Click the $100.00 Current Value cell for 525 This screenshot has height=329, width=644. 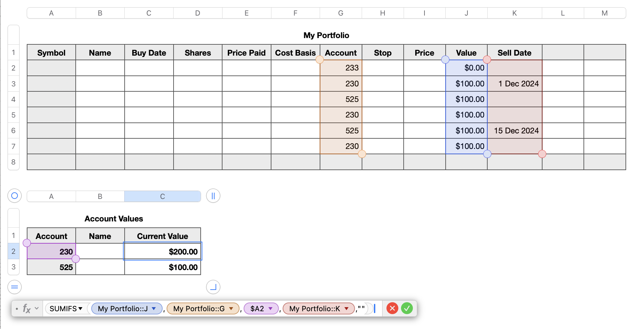(162, 267)
